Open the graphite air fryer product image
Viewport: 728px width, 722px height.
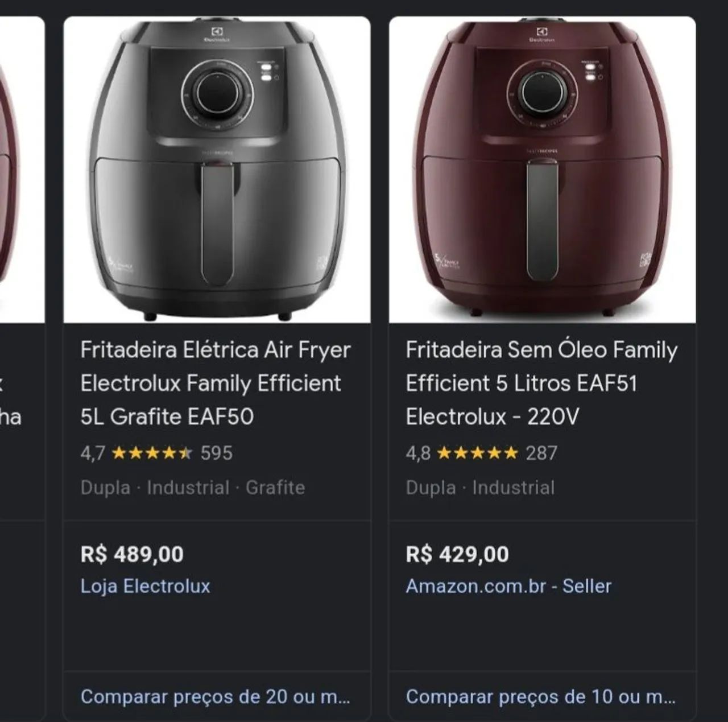coord(216,168)
